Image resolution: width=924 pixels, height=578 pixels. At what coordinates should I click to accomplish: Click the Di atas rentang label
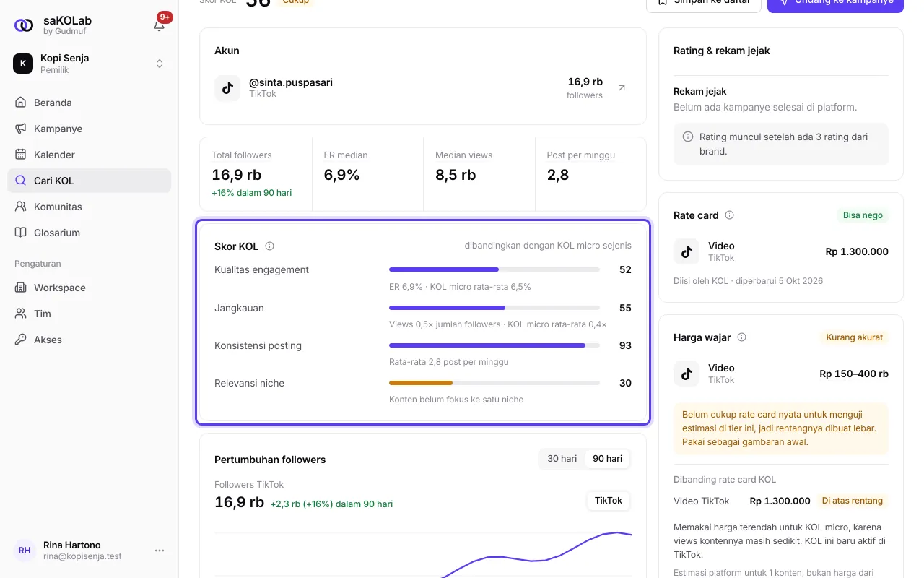[853, 501]
